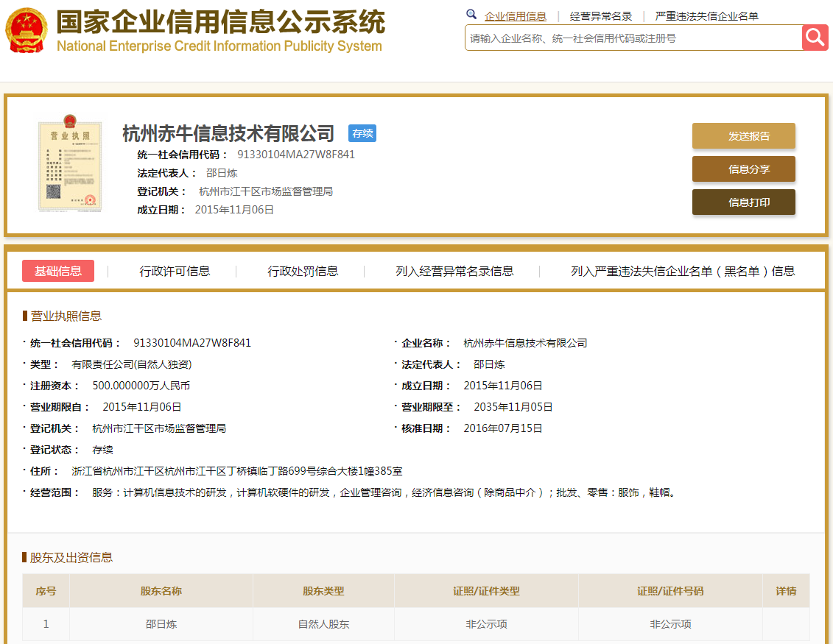
Task: Click the 详情 column header
Action: pyautogui.click(x=786, y=591)
